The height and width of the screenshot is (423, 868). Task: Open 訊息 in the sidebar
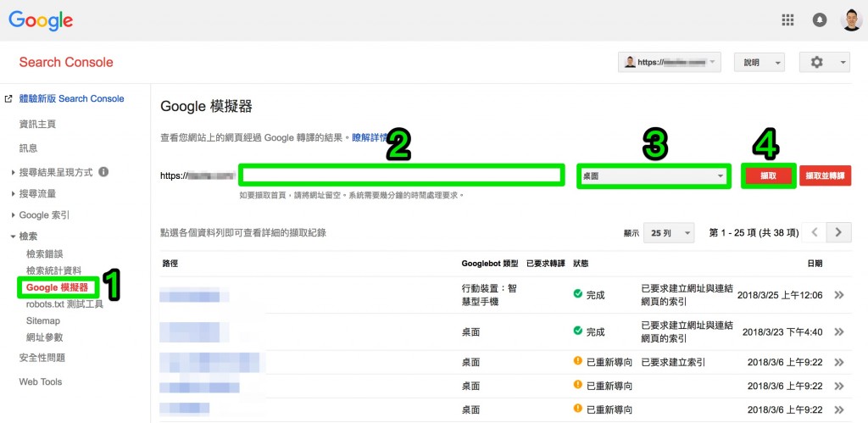(28, 148)
